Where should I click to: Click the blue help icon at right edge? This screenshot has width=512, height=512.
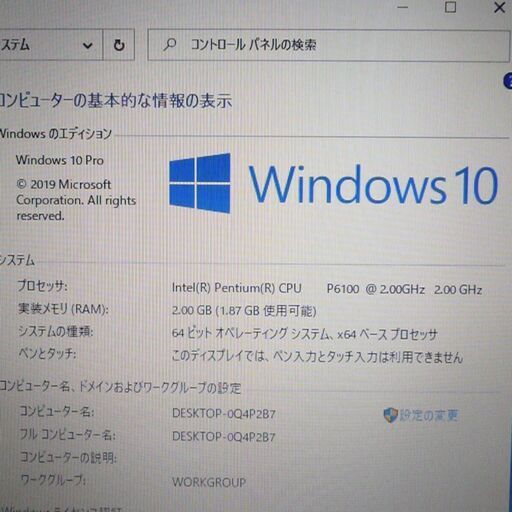point(508,81)
